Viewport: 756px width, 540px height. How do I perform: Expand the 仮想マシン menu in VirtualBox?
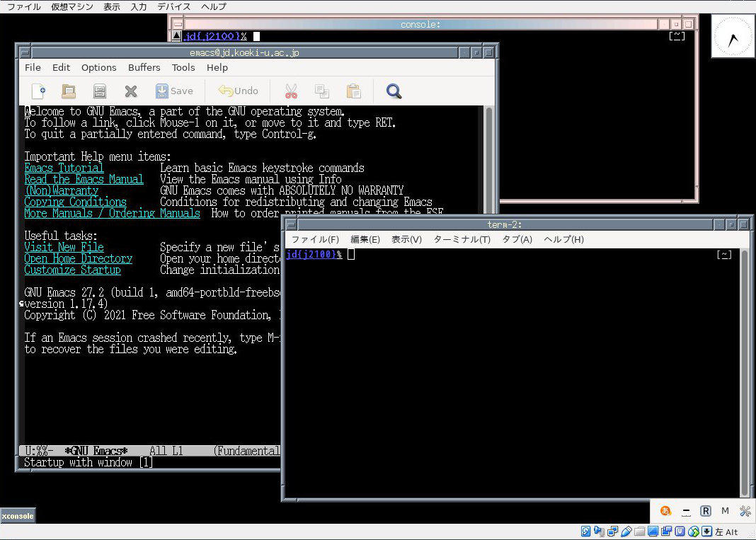71,6
